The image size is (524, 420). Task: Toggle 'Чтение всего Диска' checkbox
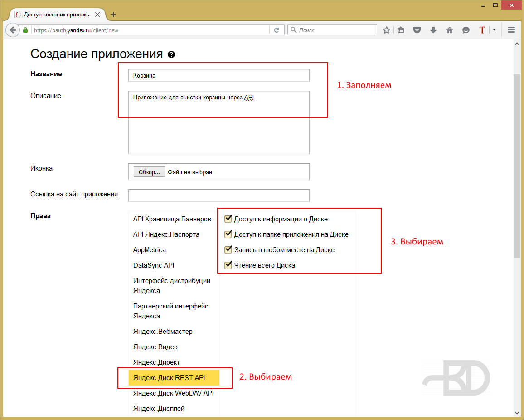[x=228, y=265]
